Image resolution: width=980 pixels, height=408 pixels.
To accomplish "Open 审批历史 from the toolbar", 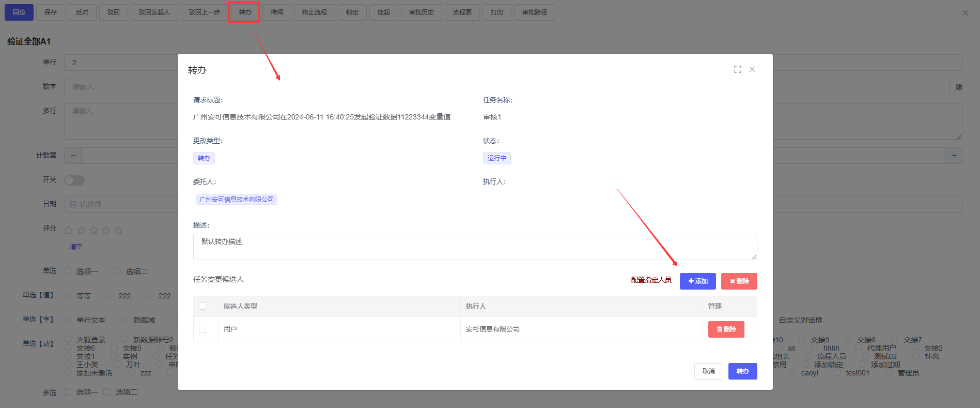I will pyautogui.click(x=421, y=12).
